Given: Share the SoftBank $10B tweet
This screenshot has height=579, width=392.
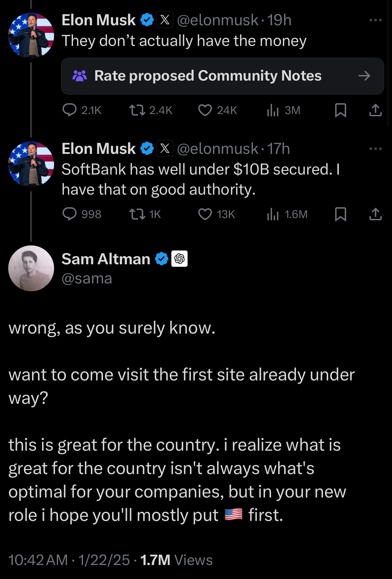Looking at the screenshot, I should click(x=375, y=214).
